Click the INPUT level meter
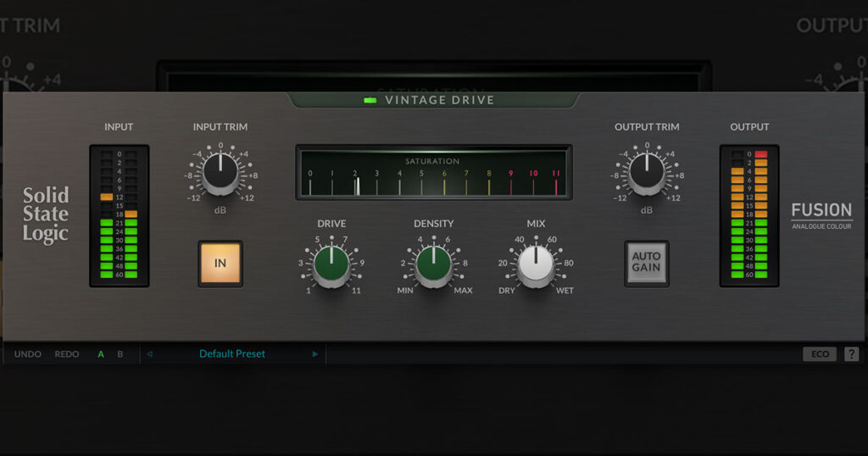868x456 pixels. click(119, 216)
